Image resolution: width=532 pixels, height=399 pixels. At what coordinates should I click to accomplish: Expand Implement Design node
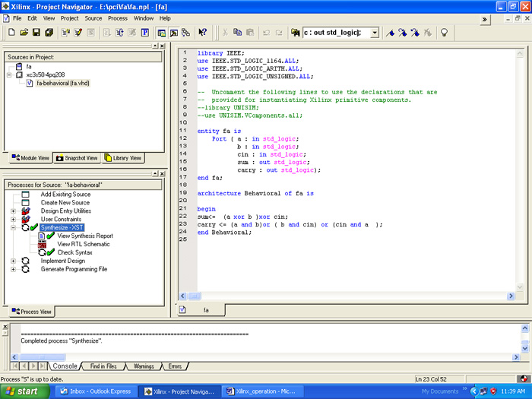(x=13, y=261)
